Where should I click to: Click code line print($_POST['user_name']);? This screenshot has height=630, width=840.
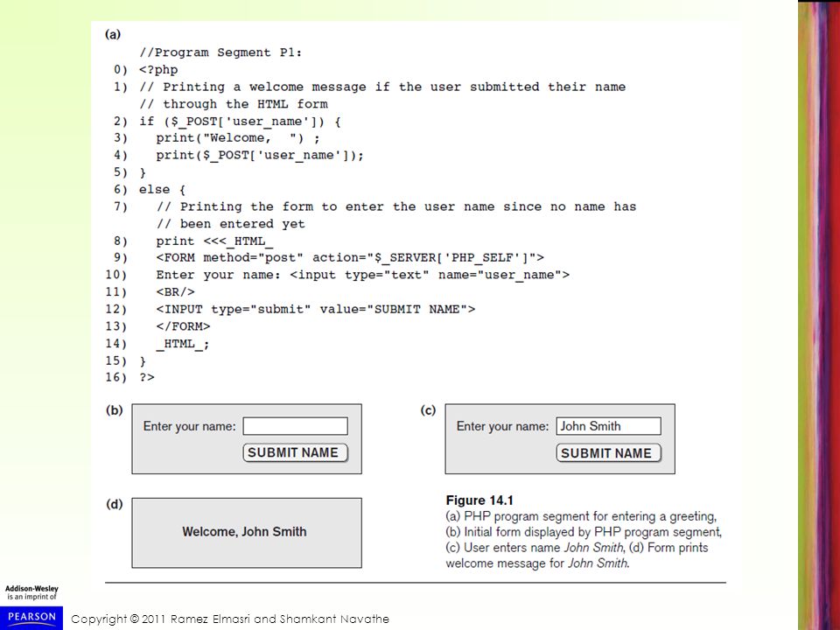260,156
